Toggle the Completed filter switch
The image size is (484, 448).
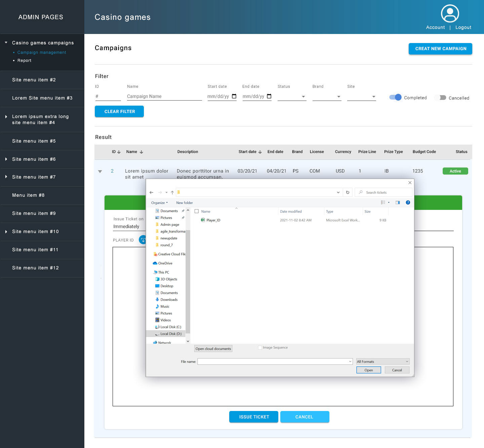(395, 97)
